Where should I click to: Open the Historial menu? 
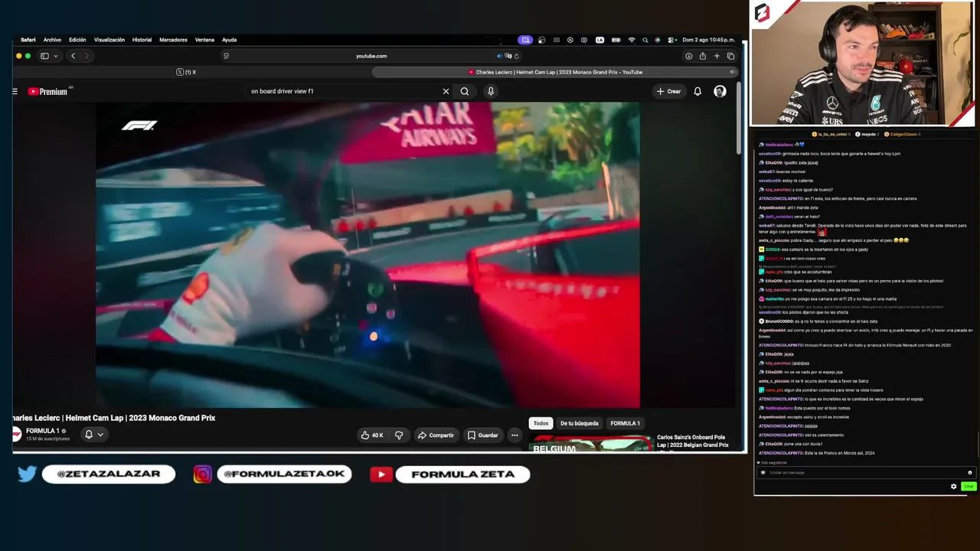tap(142, 40)
